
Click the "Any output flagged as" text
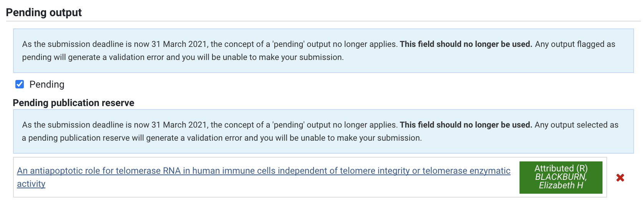point(575,44)
